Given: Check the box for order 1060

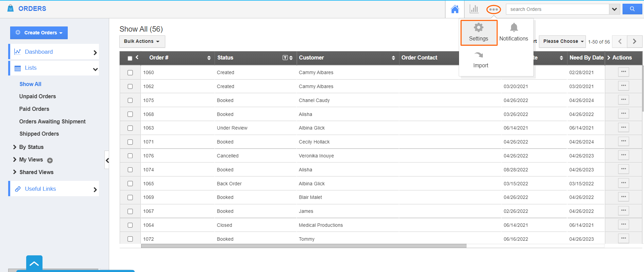Looking at the screenshot, I should coord(130,72).
